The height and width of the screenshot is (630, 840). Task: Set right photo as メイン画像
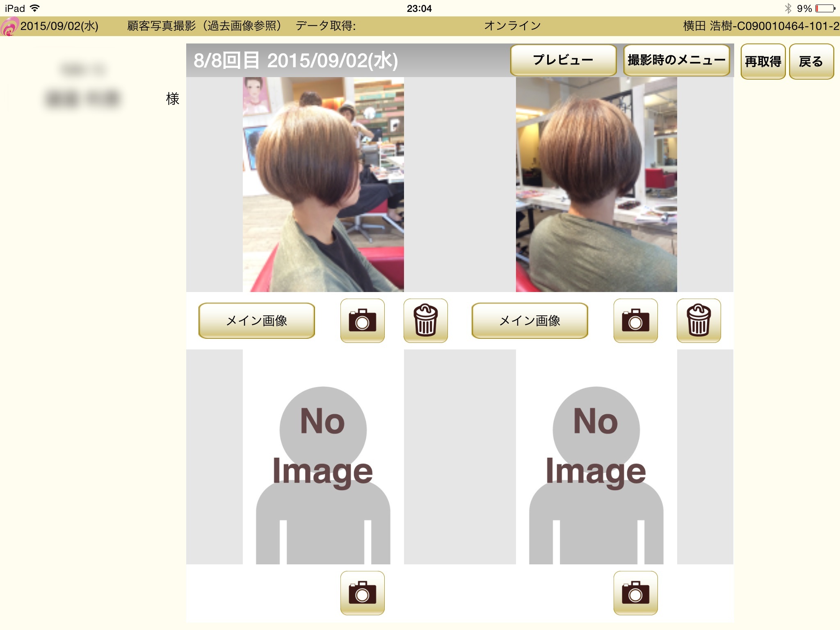(x=530, y=320)
